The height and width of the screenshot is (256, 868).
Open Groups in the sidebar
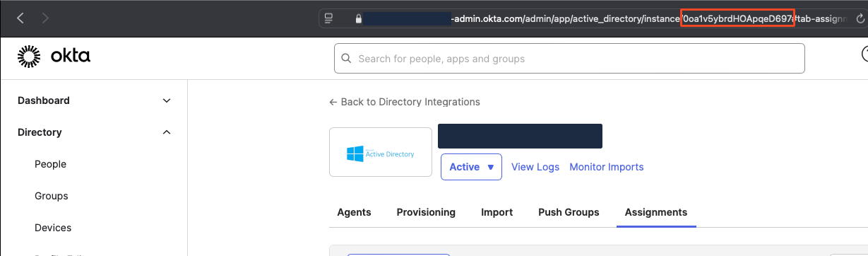pyautogui.click(x=52, y=196)
